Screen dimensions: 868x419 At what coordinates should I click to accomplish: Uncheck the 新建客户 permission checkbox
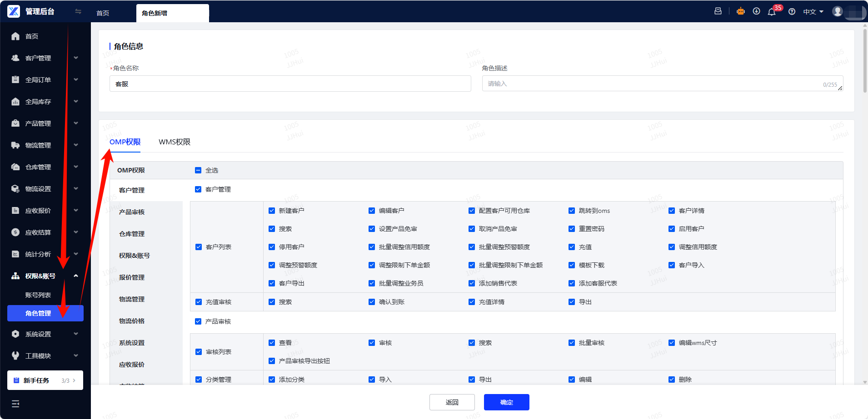click(272, 211)
